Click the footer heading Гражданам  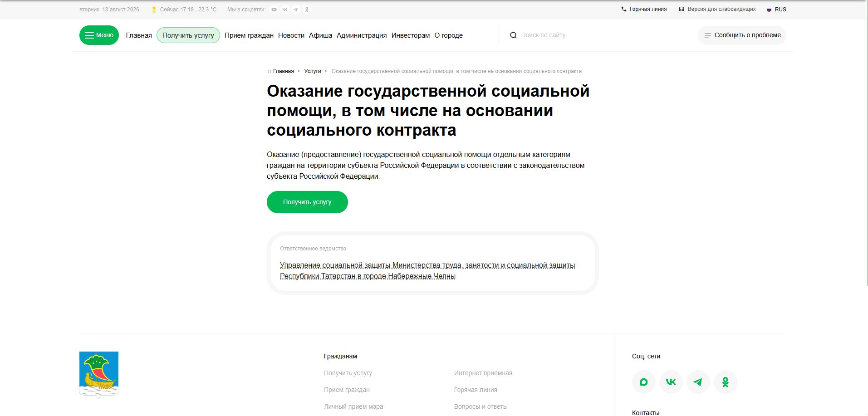click(340, 356)
